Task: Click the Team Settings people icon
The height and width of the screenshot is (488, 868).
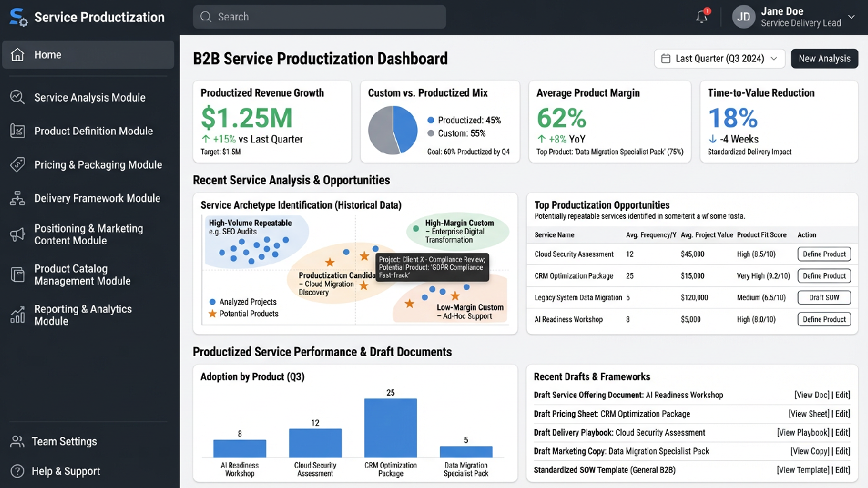Action: tap(18, 441)
